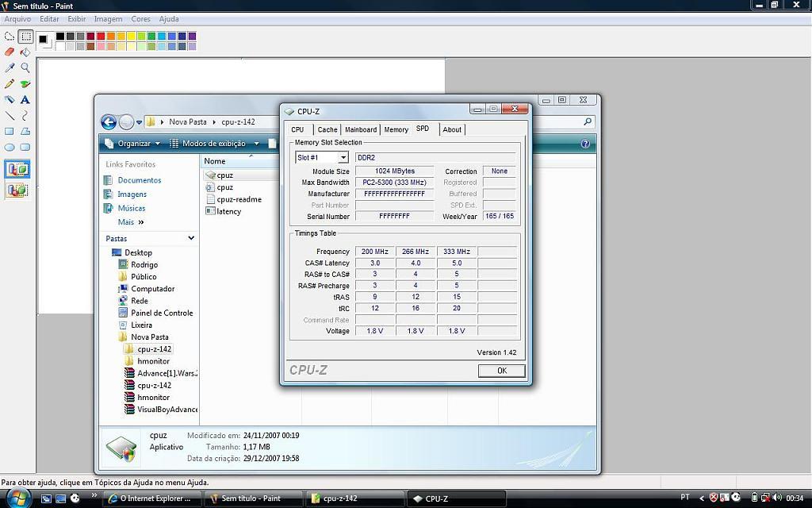Expand the quick launch overflow chevron

(94, 495)
